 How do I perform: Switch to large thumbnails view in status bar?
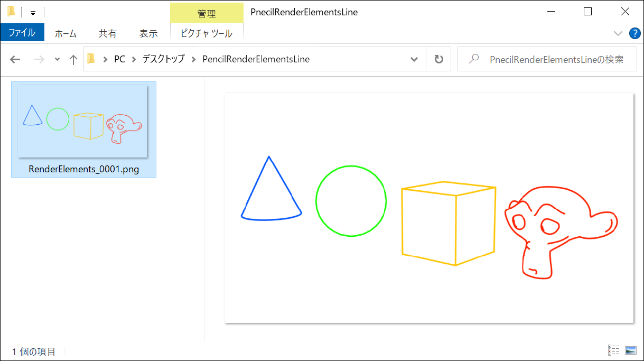(630, 350)
